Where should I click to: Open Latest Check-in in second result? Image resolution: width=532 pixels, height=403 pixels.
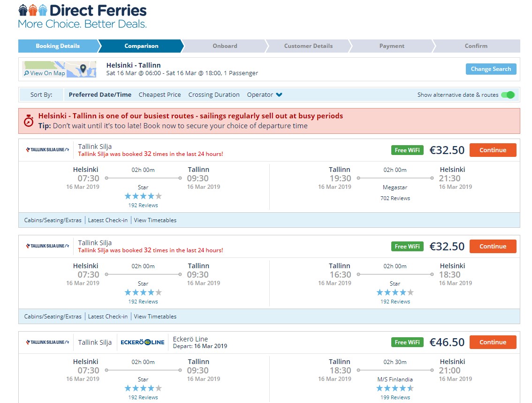pos(107,317)
